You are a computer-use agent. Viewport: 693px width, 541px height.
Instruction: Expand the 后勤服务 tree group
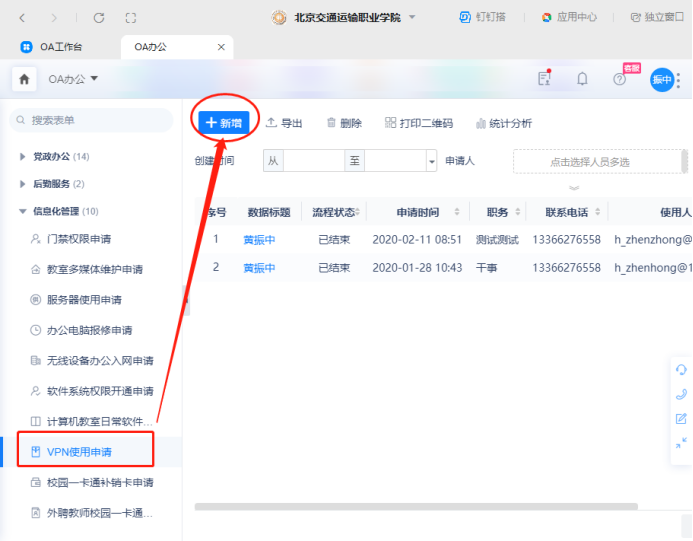click(24, 184)
